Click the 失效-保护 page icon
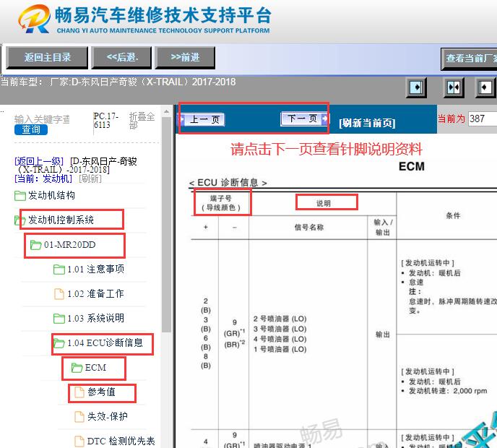The width and height of the screenshot is (497, 448). [79, 417]
